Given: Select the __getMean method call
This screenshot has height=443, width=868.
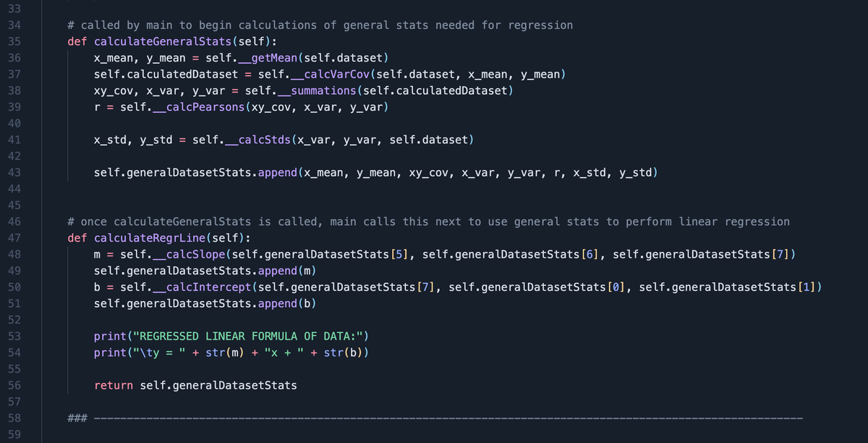Looking at the screenshot, I should (269, 57).
